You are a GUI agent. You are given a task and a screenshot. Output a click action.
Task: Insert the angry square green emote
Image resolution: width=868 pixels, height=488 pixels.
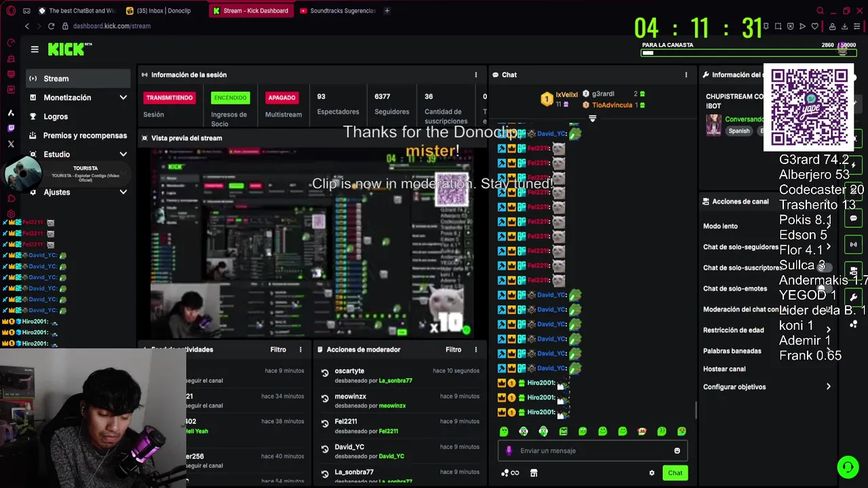563,432
